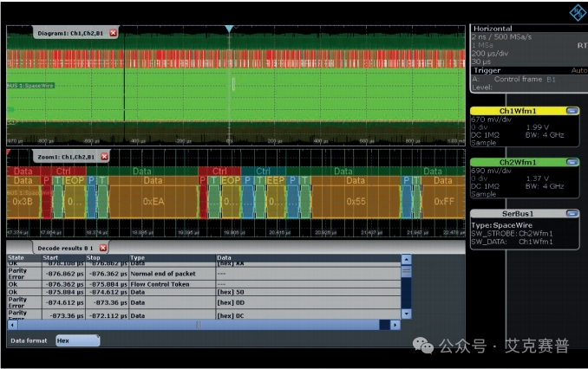The width and height of the screenshot is (588, 369).
Task: Select the Diagram1: Ch1,Ch2,B1 tab
Action: [71, 33]
